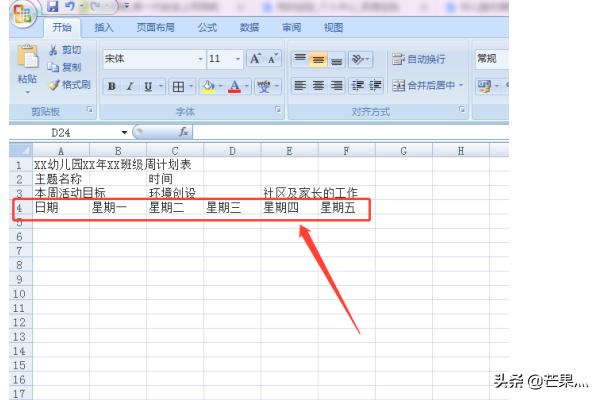The image size is (600, 400).
Task: Open paste options dropdown arrow
Action: 28,92
